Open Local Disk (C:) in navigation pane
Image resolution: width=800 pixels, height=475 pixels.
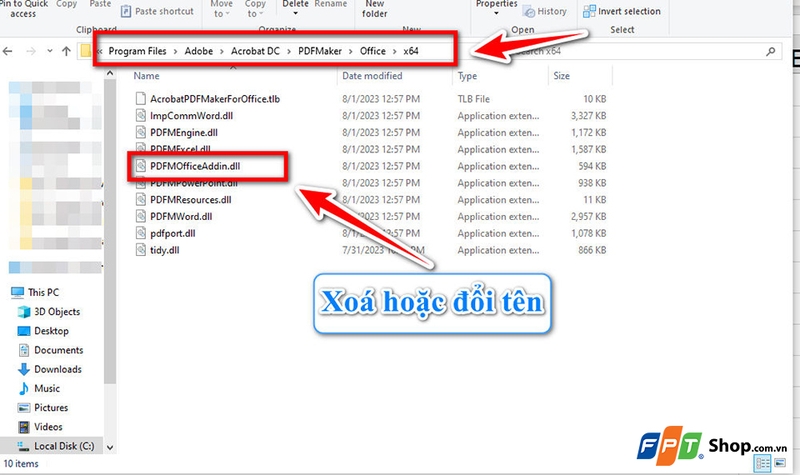pyautogui.click(x=55, y=446)
